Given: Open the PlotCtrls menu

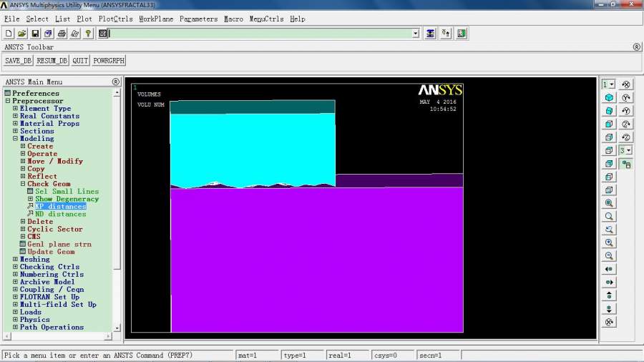Looking at the screenshot, I should [115, 19].
